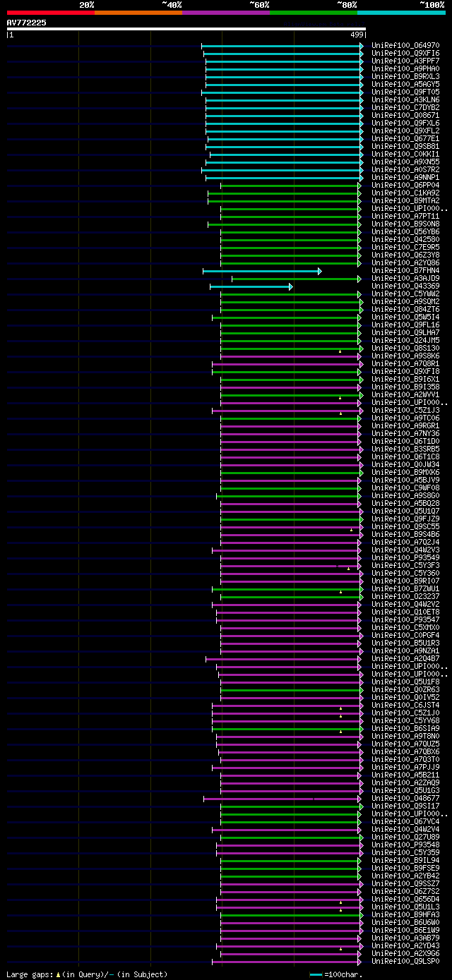Click the short cyan bar for UniRef100_Q43369
Screen dimensions: 452x980
point(251,286)
